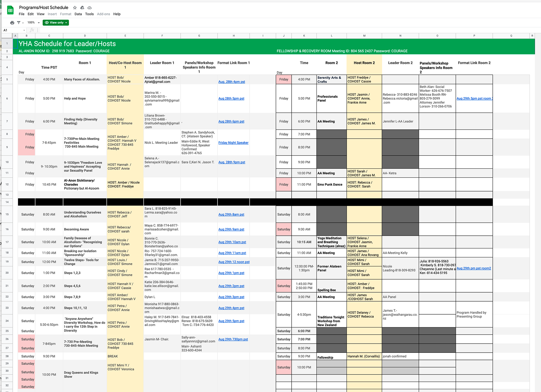This screenshot has height=392, width=541.
Task: Open the Aug. 28th 4pm pst link
Action: tap(232, 82)
